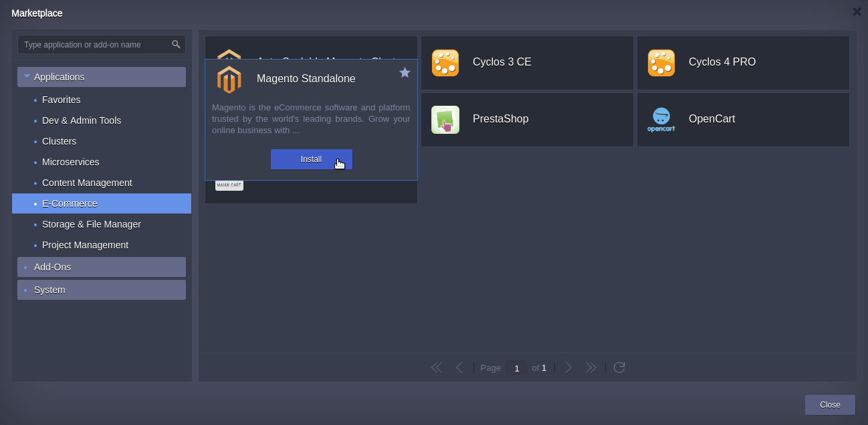The width and height of the screenshot is (868, 425).
Task: Click the search magnifier icon
Action: pos(176,45)
